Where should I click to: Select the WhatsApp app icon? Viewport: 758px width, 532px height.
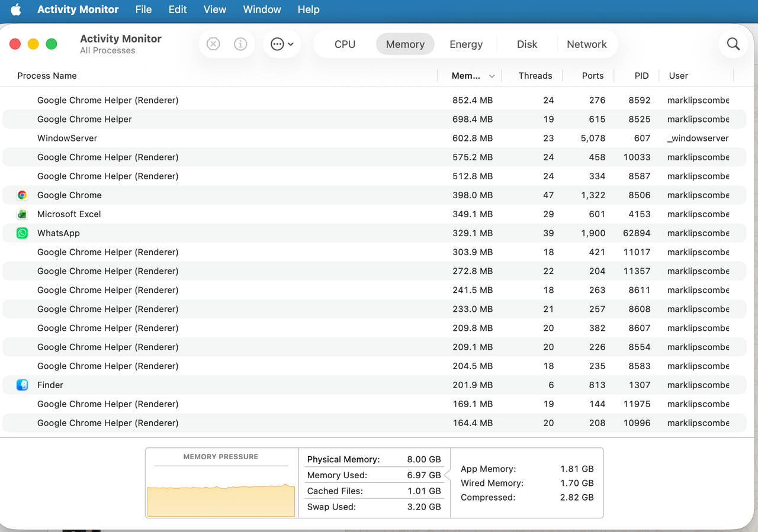[x=22, y=233]
